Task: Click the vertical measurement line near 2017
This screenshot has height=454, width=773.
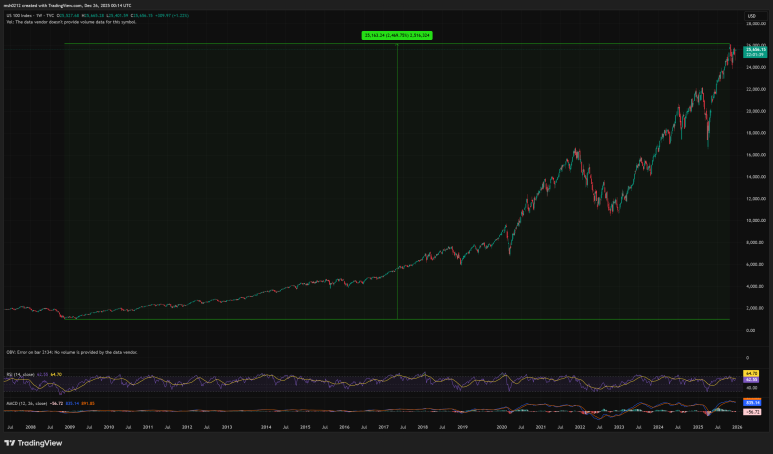Action: click(x=397, y=180)
